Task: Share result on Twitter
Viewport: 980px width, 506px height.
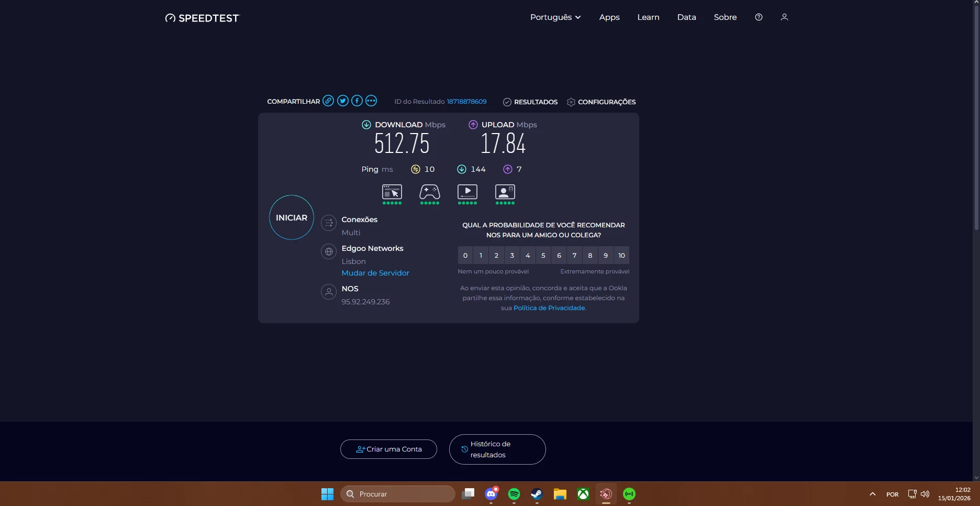Action: pos(343,101)
